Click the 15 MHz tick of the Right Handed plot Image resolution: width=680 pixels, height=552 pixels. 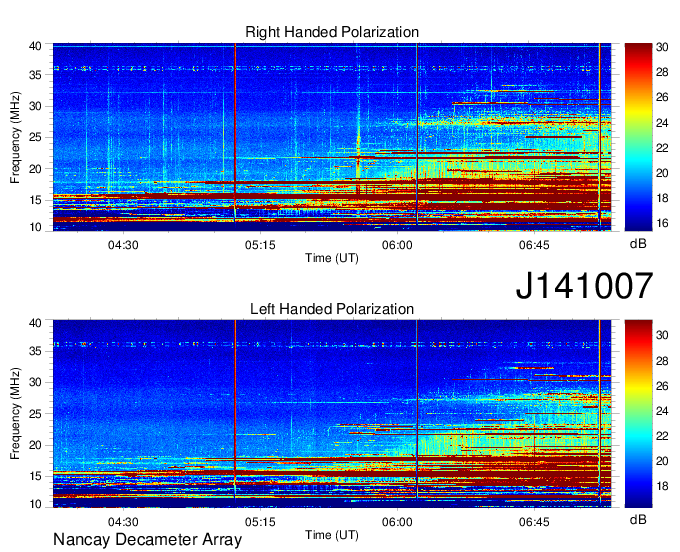[35, 200]
